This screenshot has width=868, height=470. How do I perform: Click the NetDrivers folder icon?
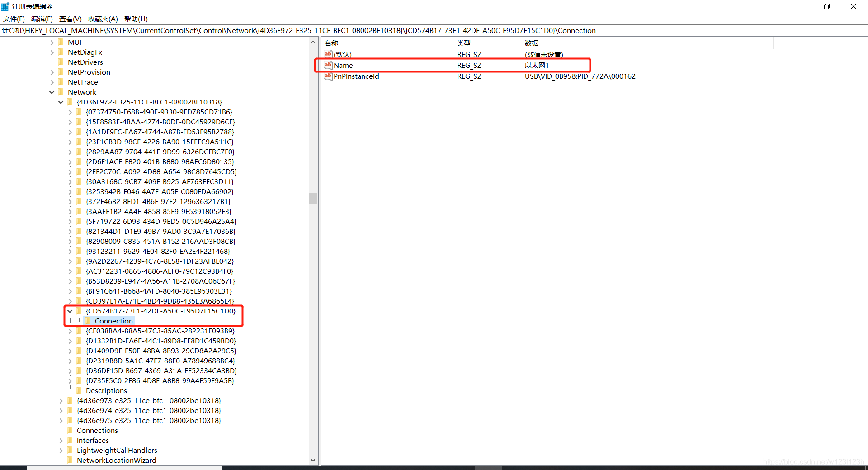pyautogui.click(x=61, y=62)
